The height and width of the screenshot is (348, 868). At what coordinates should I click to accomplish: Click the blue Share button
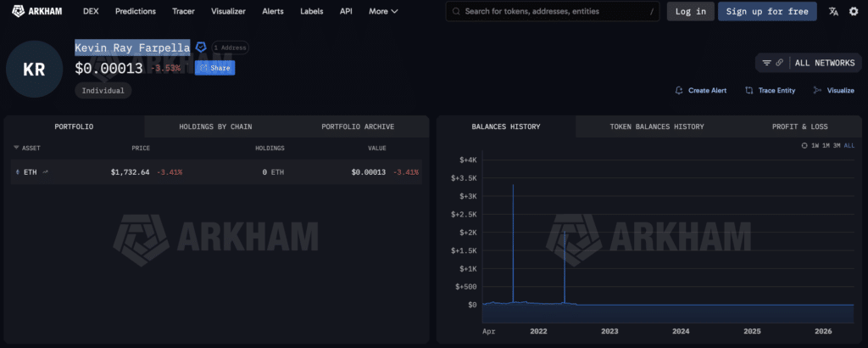pos(214,68)
